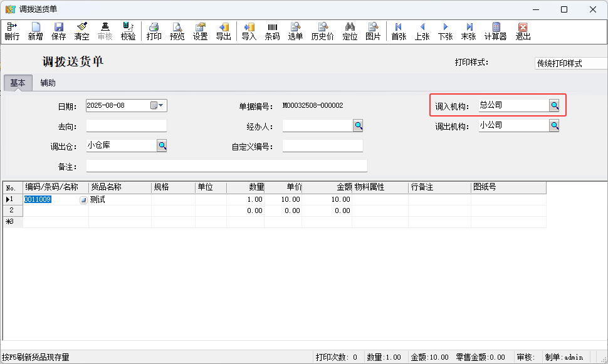The height and width of the screenshot is (364, 608).
Task: Maximize the 调拨送货单 window
Action: click(564, 9)
